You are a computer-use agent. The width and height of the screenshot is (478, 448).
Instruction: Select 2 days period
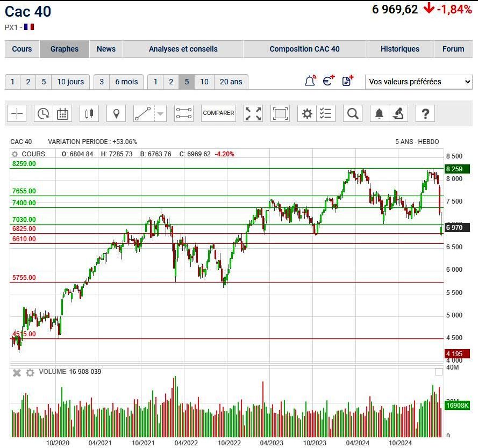point(28,82)
